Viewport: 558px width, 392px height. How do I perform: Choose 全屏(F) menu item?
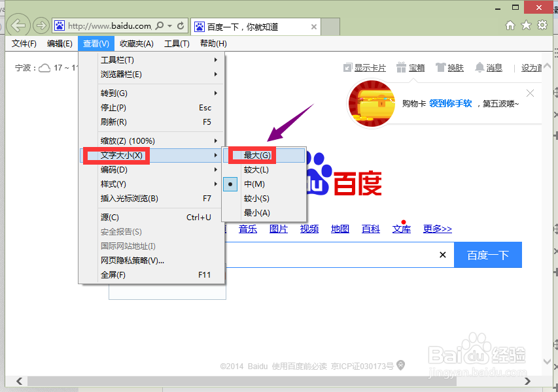pyautogui.click(x=152, y=274)
